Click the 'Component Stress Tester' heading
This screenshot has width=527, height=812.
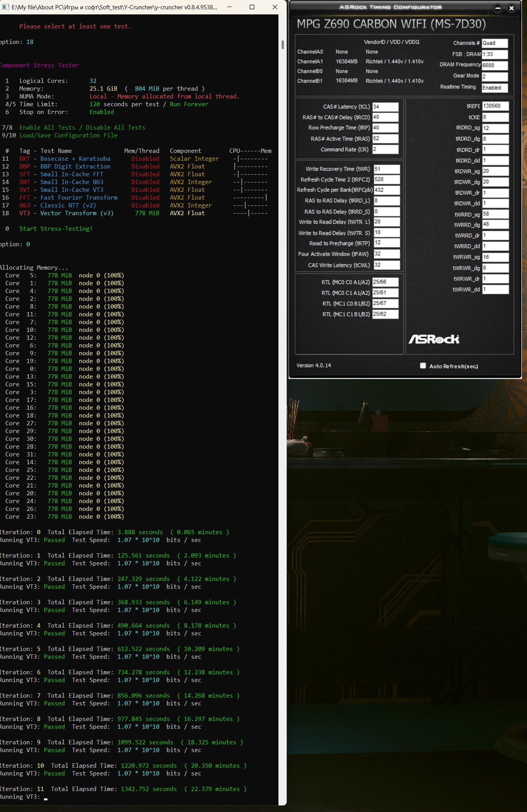(x=39, y=65)
